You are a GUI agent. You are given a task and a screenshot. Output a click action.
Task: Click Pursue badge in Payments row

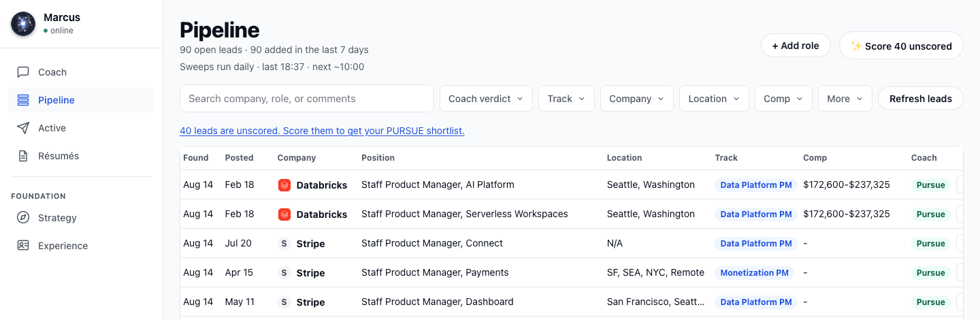click(930, 273)
